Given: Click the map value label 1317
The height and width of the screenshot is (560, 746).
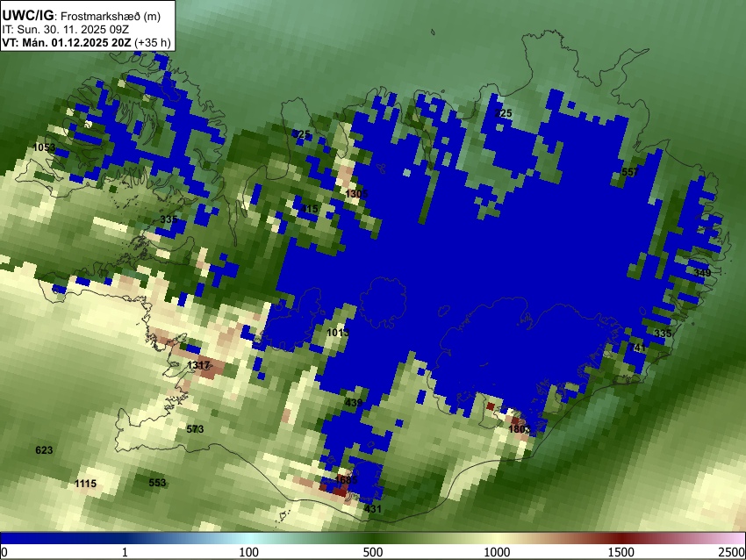Looking at the screenshot, I should coord(198,365).
